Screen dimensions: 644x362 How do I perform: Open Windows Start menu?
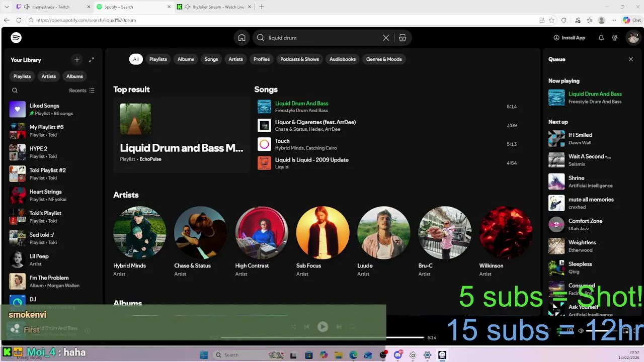click(x=204, y=355)
